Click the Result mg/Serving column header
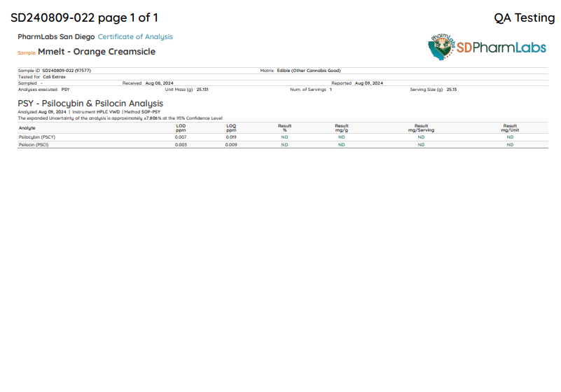This screenshot has height=392, width=561. pos(421,128)
